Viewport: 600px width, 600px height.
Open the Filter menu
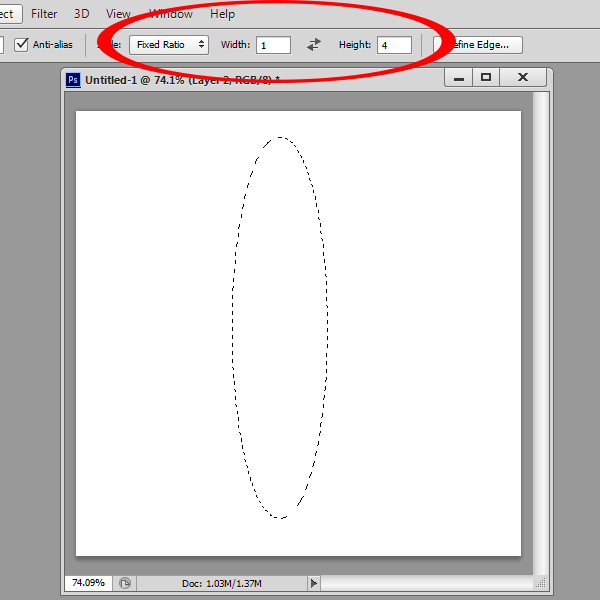point(44,14)
